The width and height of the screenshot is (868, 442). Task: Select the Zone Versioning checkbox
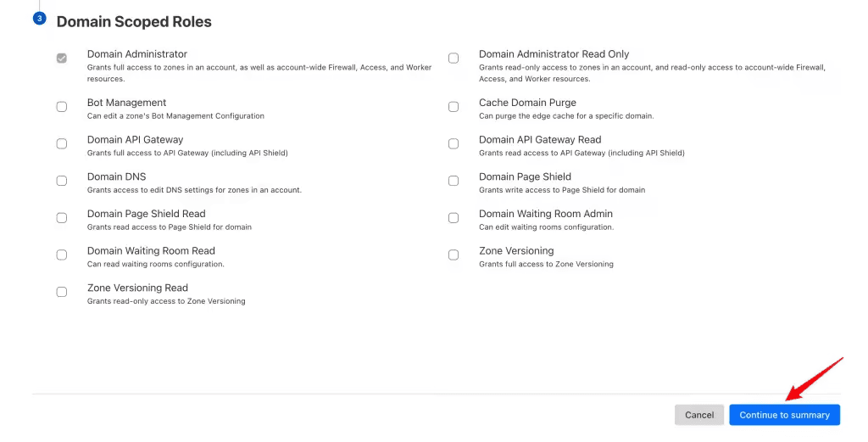453,255
